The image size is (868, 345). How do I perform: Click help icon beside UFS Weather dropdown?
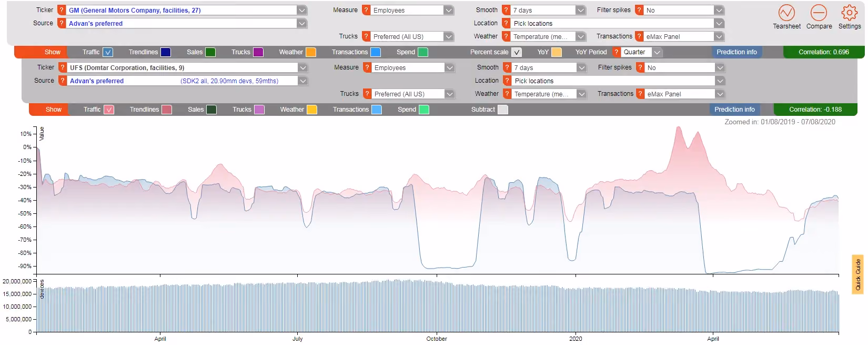pyautogui.click(x=507, y=94)
